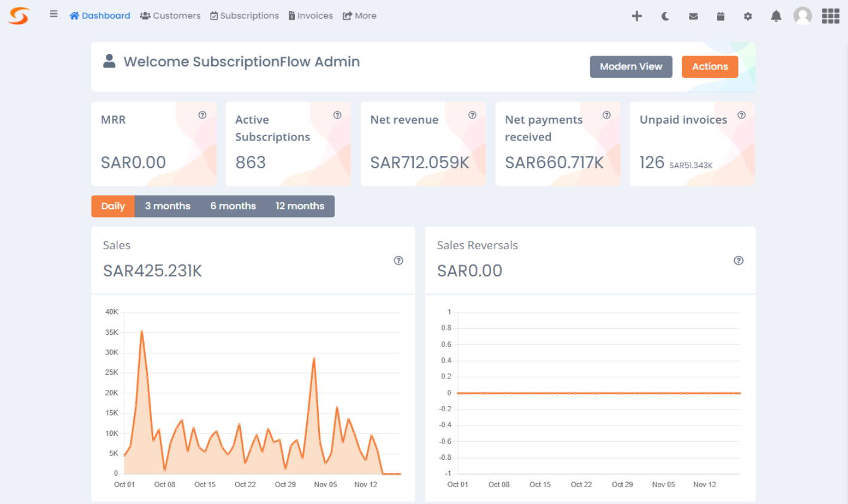Show notifications with the bell icon
The height and width of the screenshot is (504, 848).
(x=776, y=16)
